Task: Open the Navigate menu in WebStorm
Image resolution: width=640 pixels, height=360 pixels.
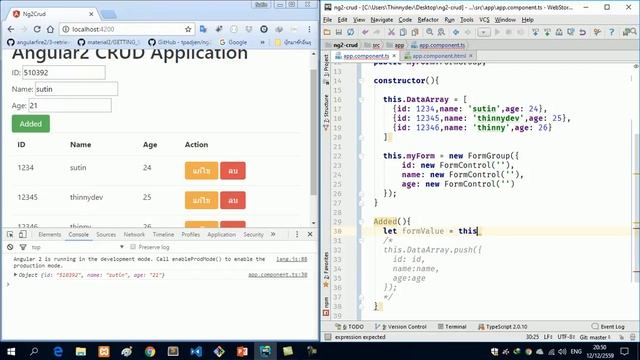Action: (382, 20)
